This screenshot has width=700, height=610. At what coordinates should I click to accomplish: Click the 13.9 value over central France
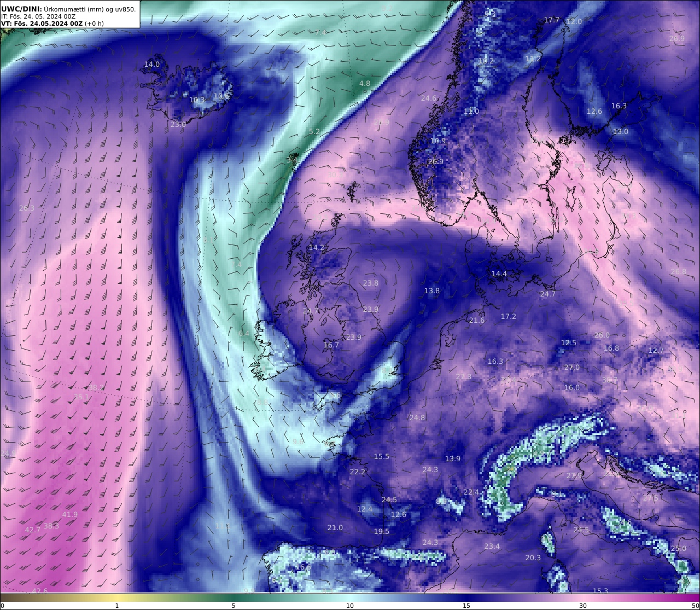(452, 458)
